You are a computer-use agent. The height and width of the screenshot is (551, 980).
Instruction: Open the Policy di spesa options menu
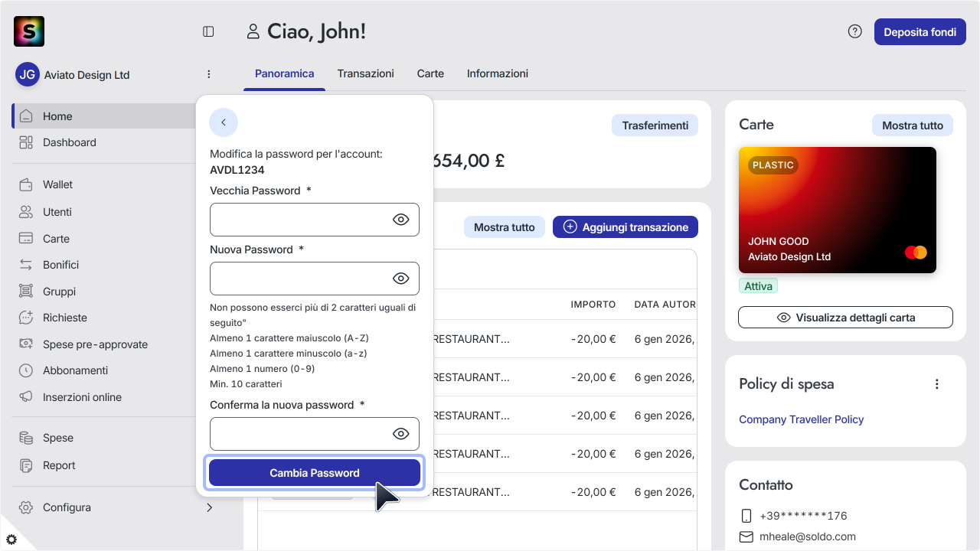pos(937,384)
